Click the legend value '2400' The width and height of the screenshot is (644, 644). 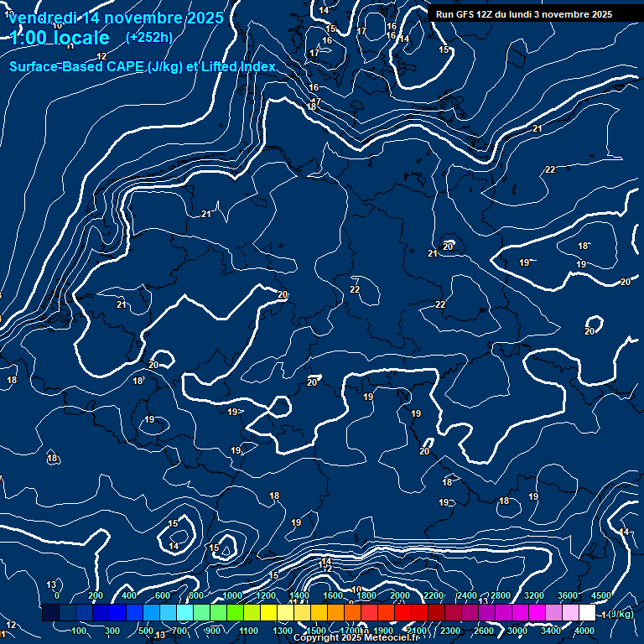[467, 595]
